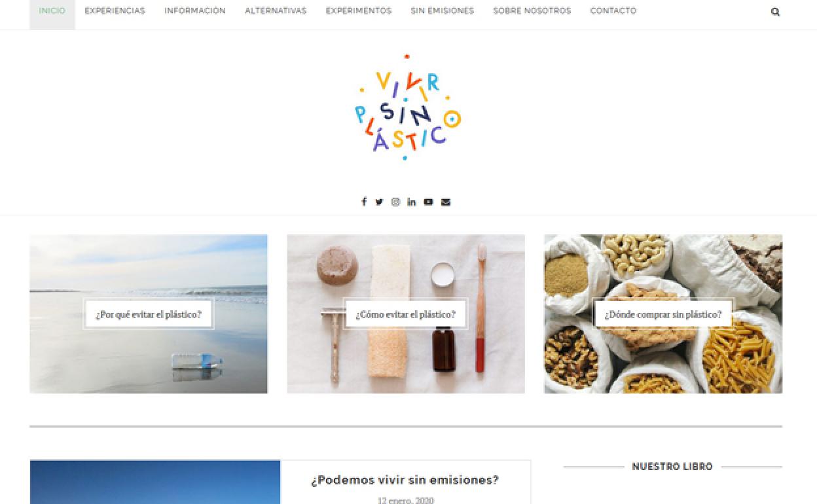Screen dimensions: 817x504
Task: Open the EXPERIENCIAS menu
Action: click(x=115, y=11)
